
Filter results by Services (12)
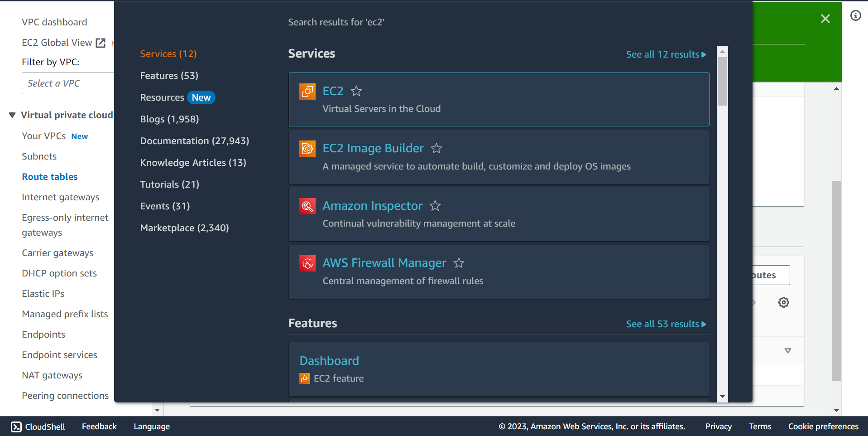168,54
